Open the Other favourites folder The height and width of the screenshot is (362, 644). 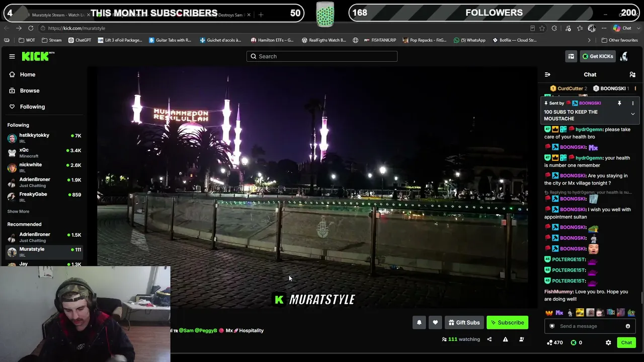coord(619,40)
